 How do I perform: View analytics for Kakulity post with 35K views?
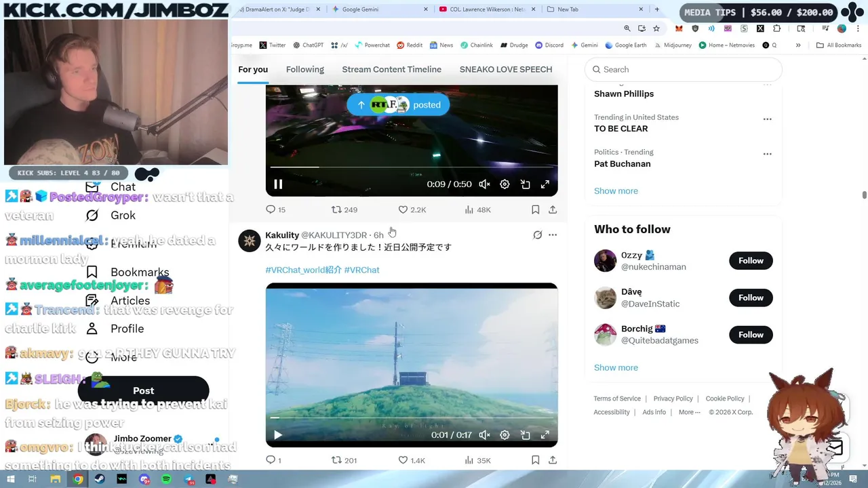click(x=477, y=460)
